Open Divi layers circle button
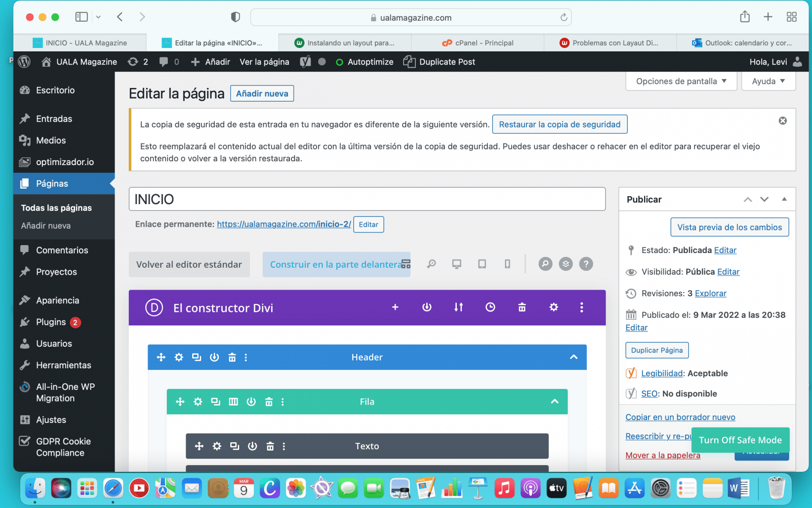812x508 pixels. [x=566, y=264]
